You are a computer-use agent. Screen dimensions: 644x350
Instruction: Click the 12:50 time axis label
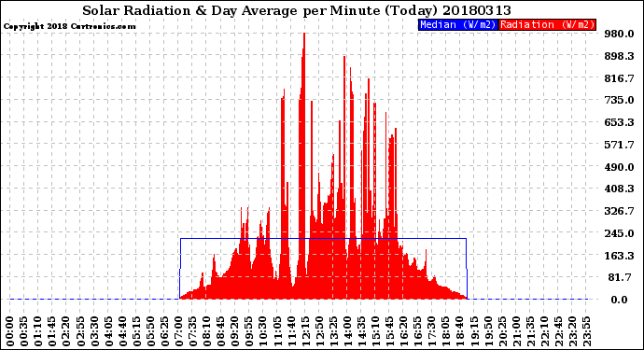pos(319,331)
